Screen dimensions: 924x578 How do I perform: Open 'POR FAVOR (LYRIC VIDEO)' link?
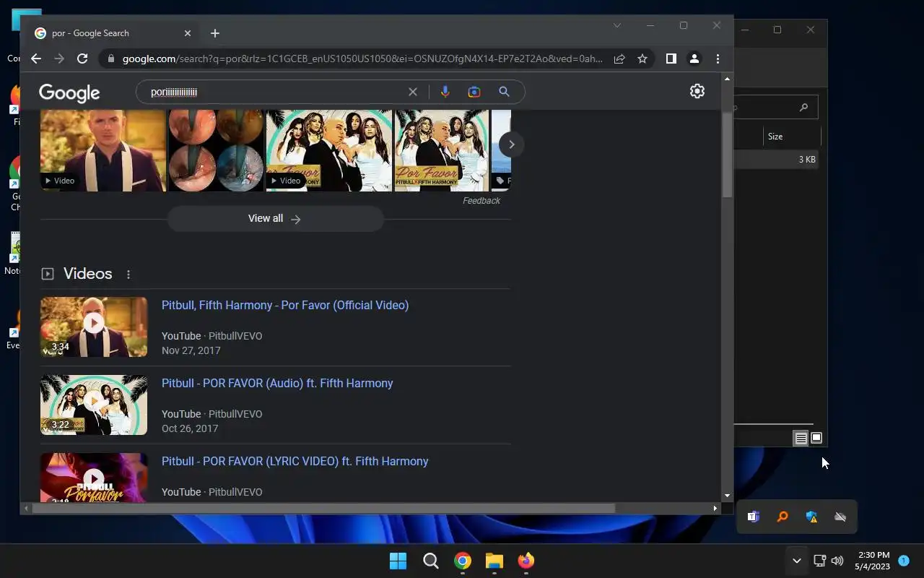295,461
